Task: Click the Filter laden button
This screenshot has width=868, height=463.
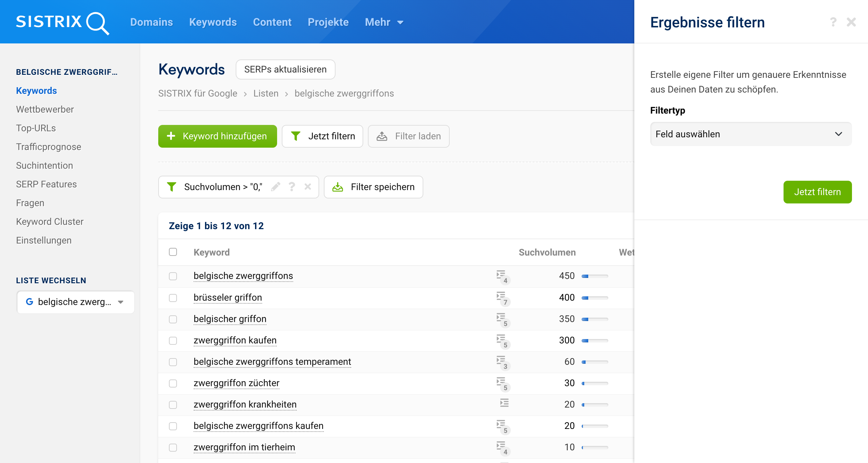Action: pos(409,136)
